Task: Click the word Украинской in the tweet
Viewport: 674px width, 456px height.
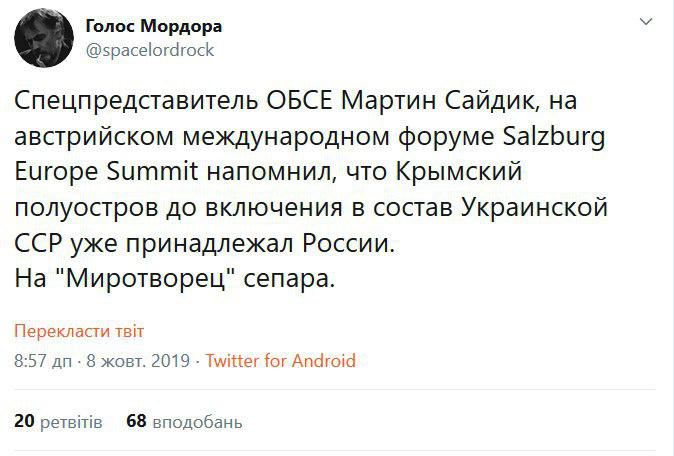Action: click(x=534, y=208)
